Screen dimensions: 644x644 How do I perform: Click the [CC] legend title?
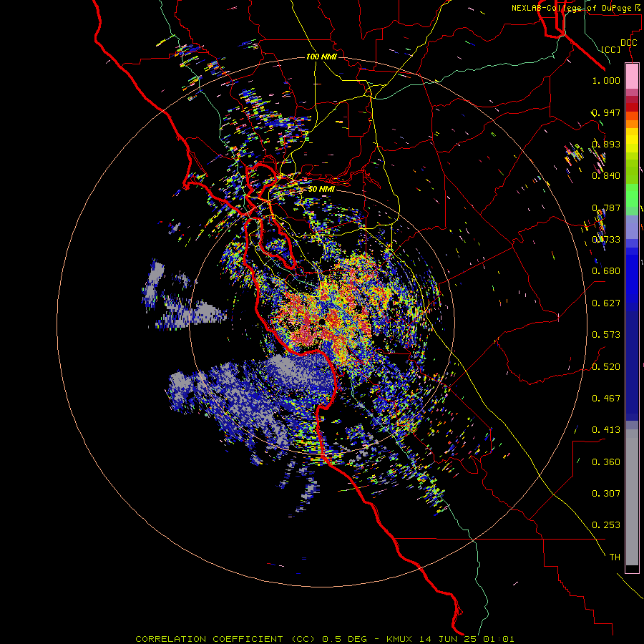point(611,49)
